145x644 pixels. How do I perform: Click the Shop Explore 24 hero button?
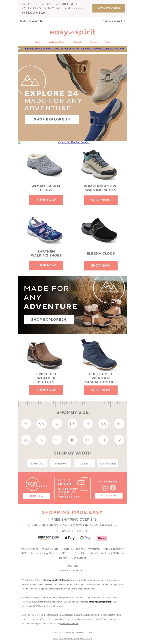52,119
